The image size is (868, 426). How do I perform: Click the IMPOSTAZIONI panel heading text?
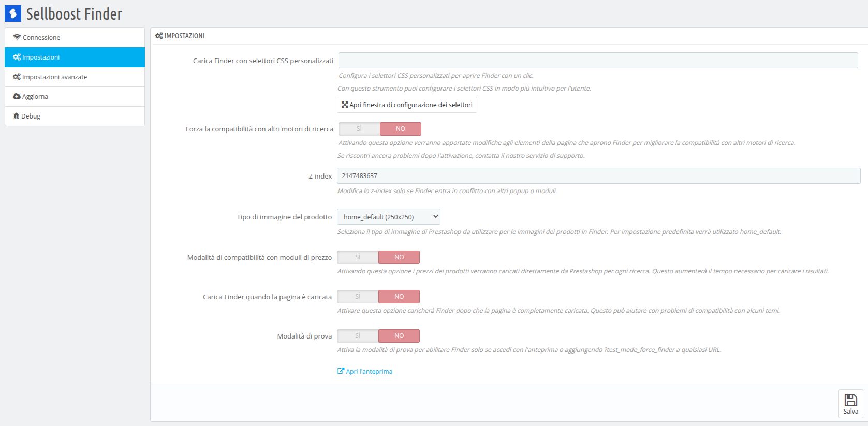point(184,36)
